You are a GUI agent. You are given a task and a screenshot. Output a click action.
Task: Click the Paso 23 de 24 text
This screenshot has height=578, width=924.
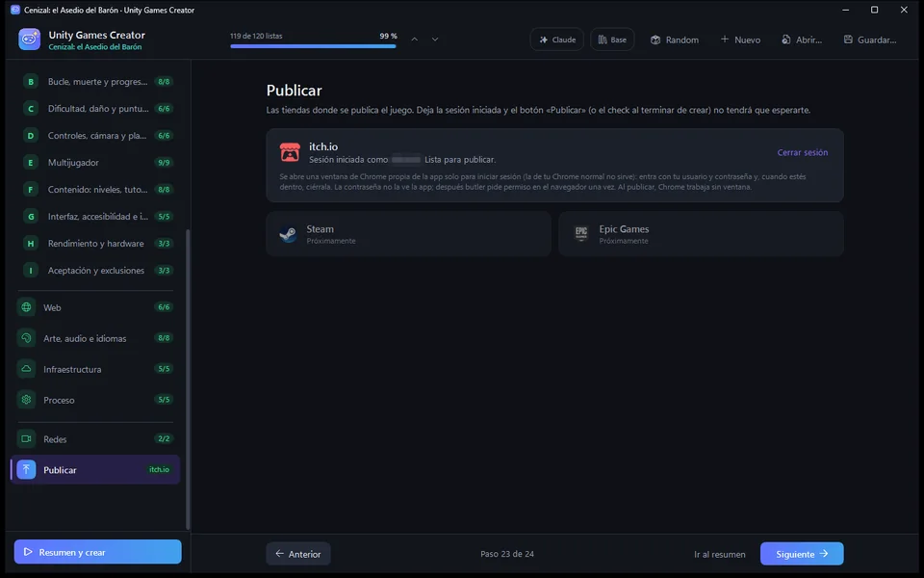click(507, 554)
